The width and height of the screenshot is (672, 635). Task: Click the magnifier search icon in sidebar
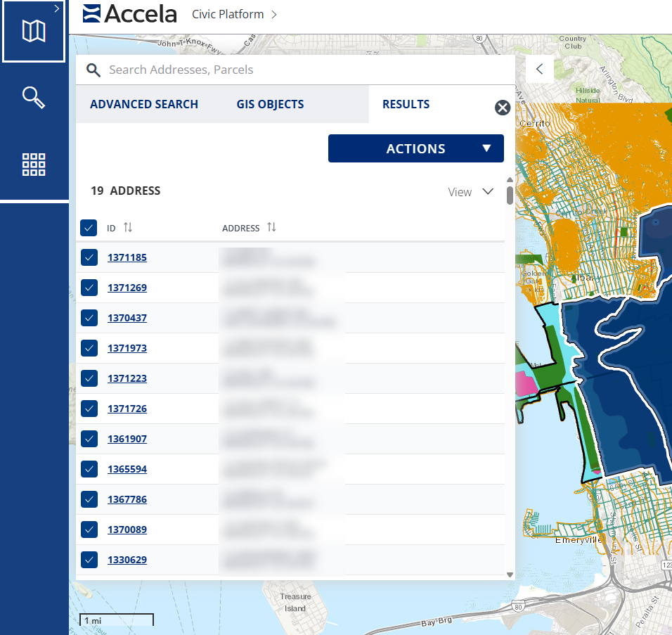[34, 98]
